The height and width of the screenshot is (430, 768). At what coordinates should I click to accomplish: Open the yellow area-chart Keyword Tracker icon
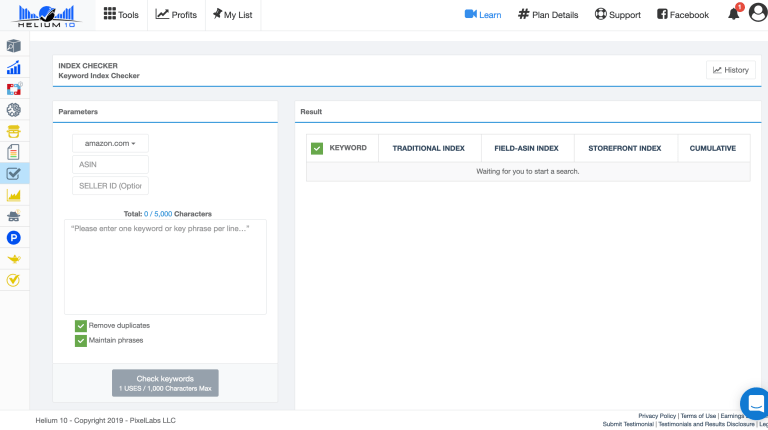pos(14,195)
